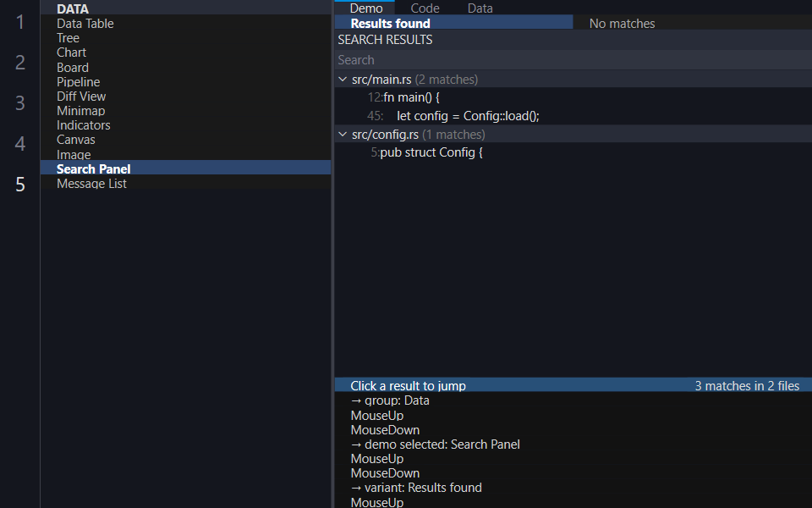Select group number 2 in left gutter
The image size is (812, 508).
pos(20,62)
